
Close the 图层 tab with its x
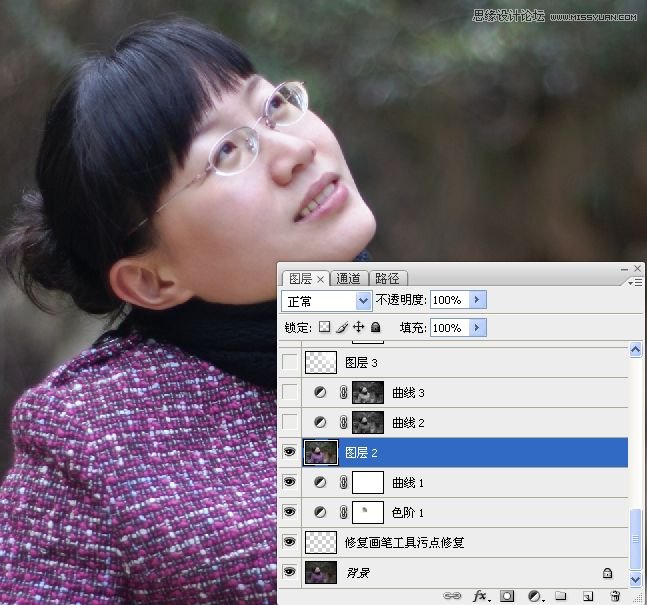pyautogui.click(x=320, y=279)
